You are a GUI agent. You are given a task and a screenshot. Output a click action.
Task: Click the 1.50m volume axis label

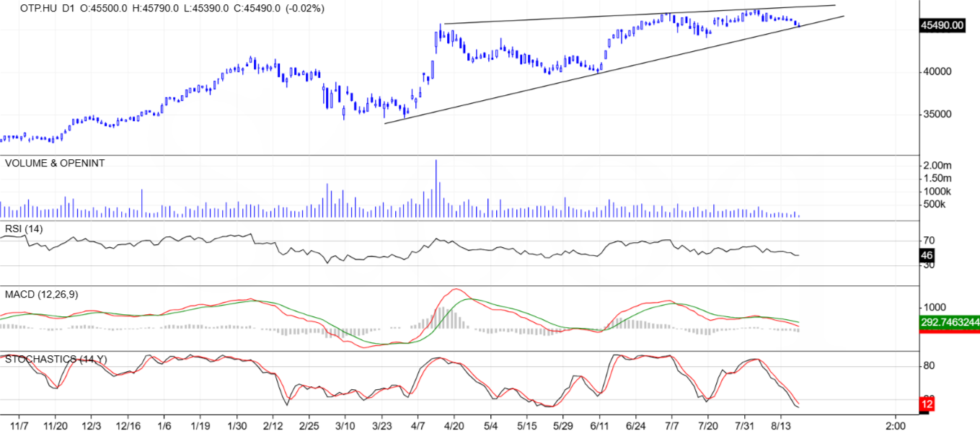point(937,179)
